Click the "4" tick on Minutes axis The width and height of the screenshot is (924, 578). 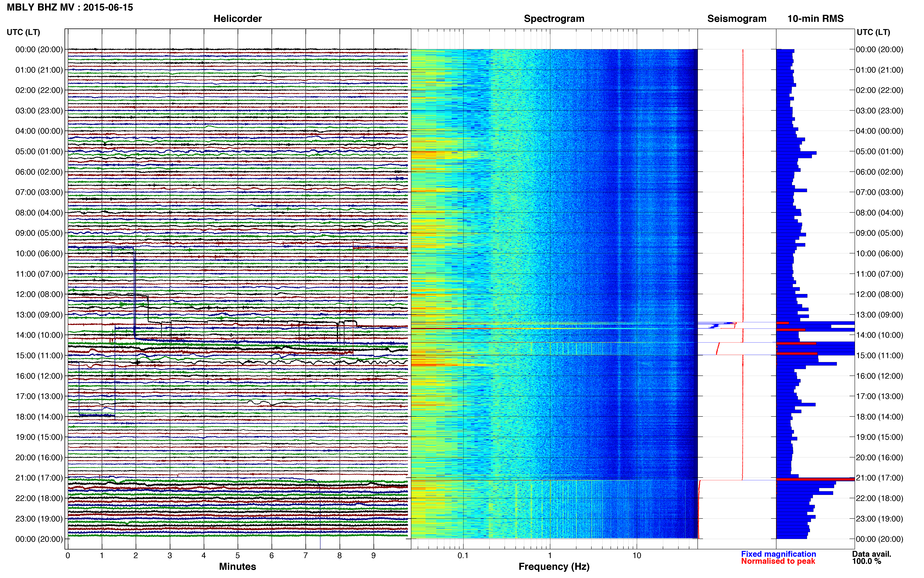pos(204,556)
